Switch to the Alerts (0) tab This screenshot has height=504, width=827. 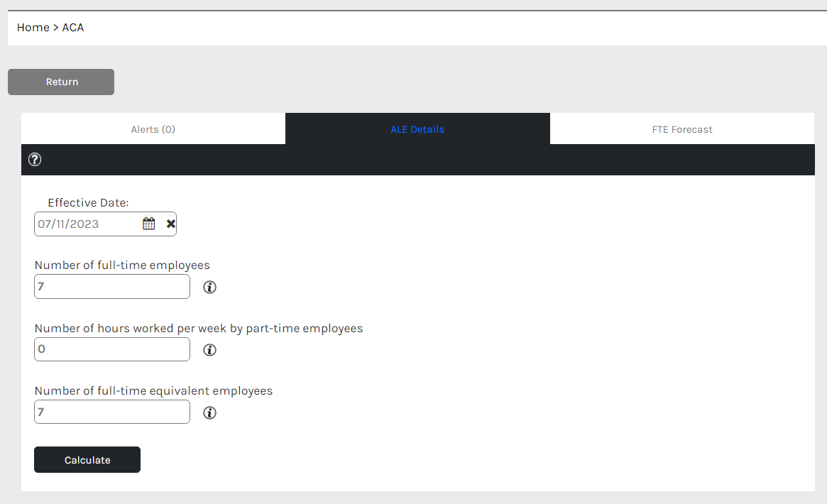point(153,129)
